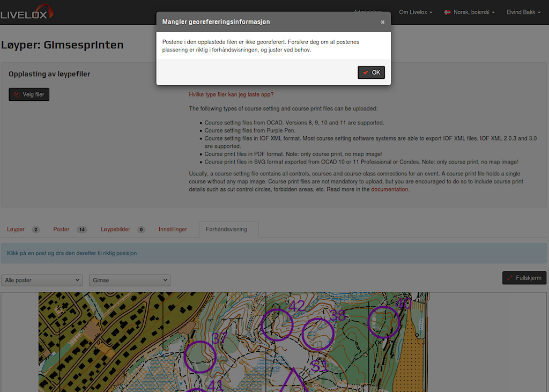Click the Løypebilder count badge showing 0

pyautogui.click(x=141, y=230)
